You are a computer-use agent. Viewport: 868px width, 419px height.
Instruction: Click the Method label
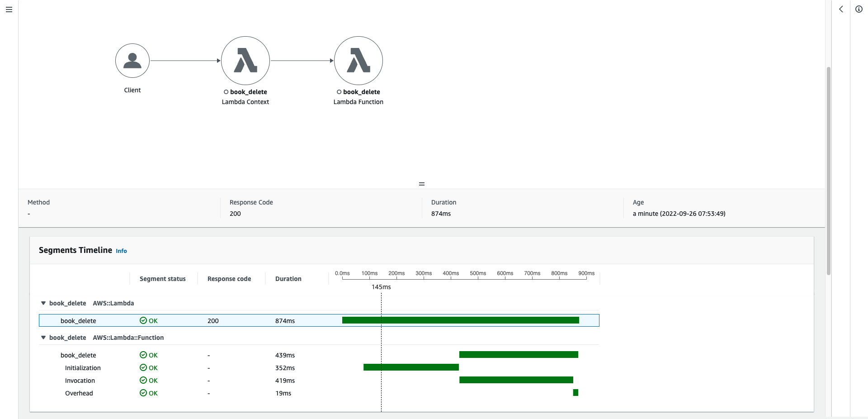pos(38,202)
